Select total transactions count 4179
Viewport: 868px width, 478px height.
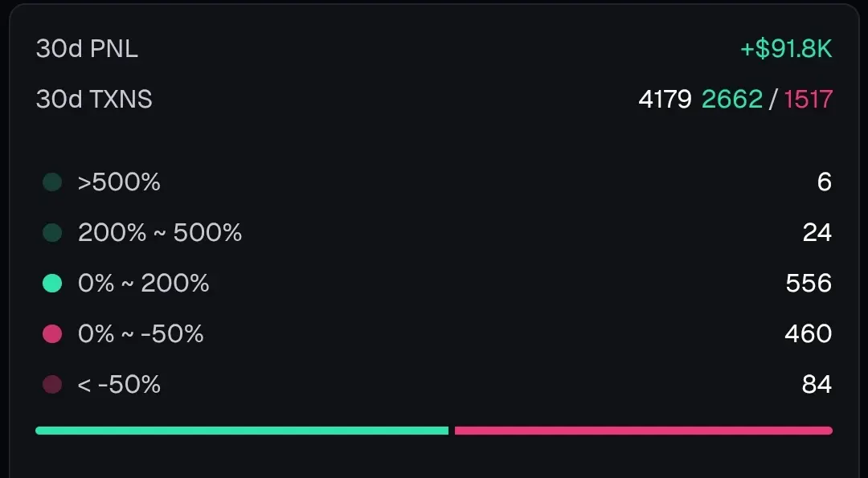(x=665, y=100)
